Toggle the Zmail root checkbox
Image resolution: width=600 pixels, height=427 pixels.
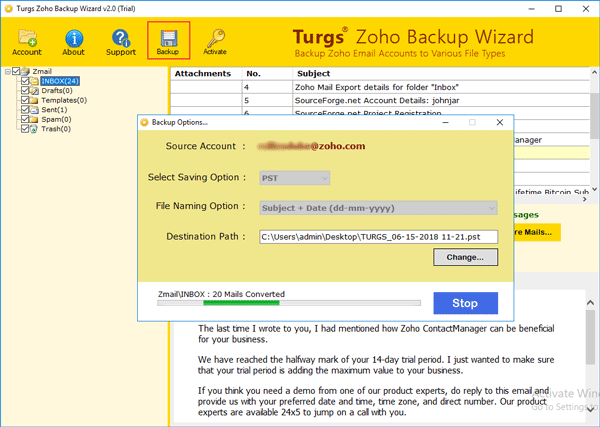click(x=16, y=71)
